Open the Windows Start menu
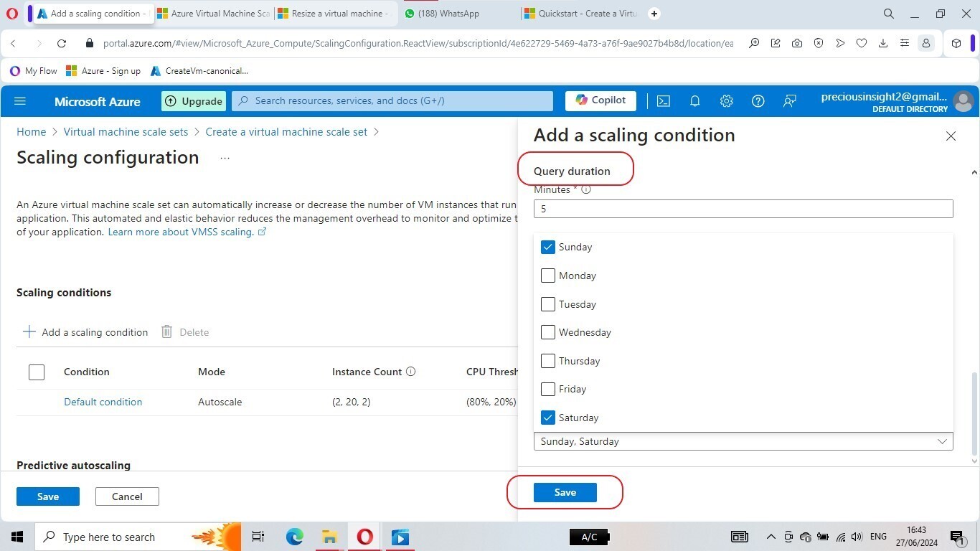Screen dimensions: 980x551 [17, 537]
